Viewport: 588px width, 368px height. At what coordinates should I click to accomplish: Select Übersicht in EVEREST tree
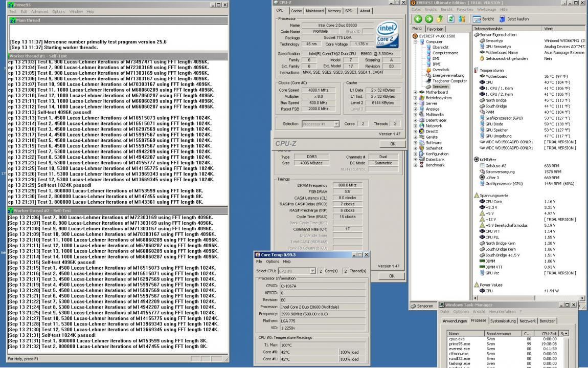coord(440,47)
